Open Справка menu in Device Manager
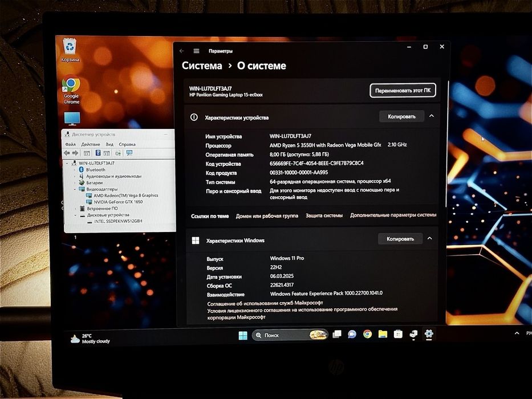 (127, 144)
